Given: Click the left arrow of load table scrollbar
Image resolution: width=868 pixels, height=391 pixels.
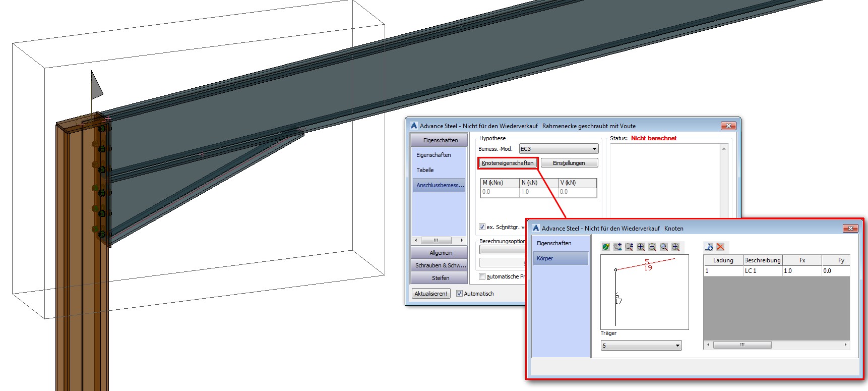Looking at the screenshot, I should pyautogui.click(x=708, y=345).
